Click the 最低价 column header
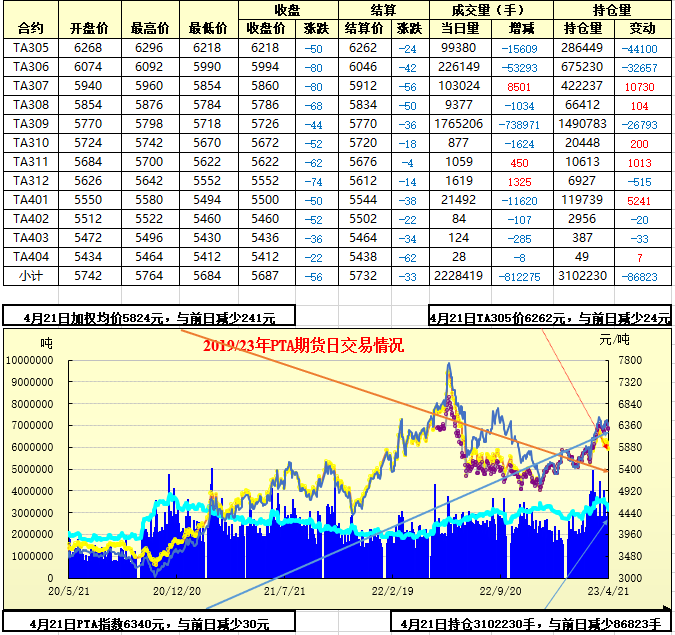675x635 pixels. pos(207,28)
